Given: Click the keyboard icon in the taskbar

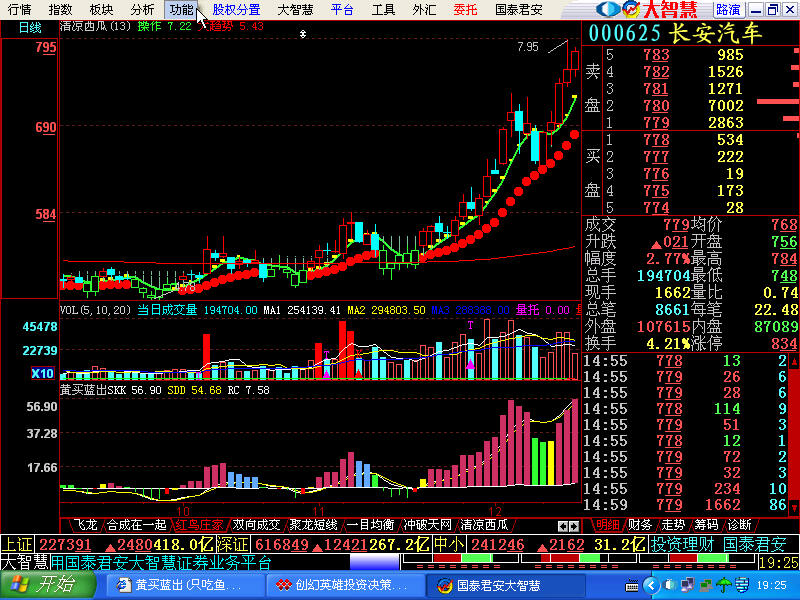Looking at the screenshot, I should [632, 586].
